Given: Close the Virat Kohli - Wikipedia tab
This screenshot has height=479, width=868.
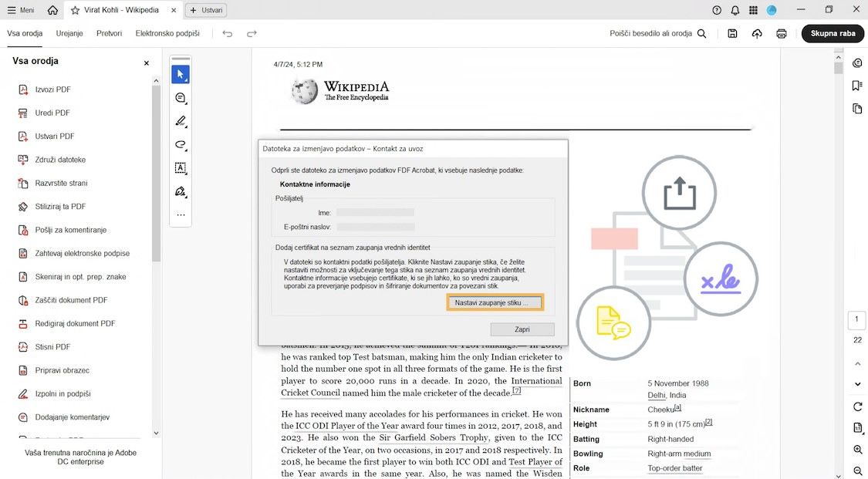Looking at the screenshot, I should click(174, 10).
